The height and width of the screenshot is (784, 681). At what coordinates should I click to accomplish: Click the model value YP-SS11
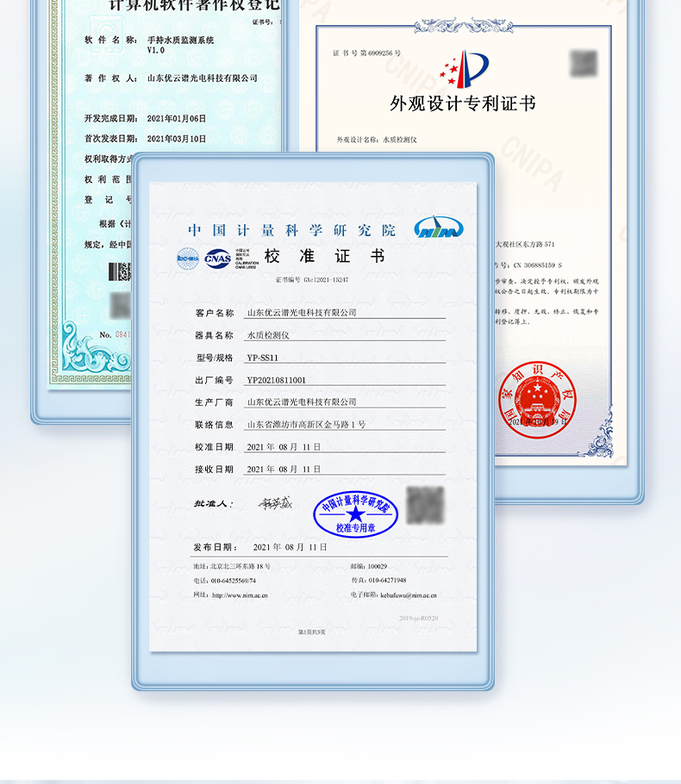[x=262, y=358]
